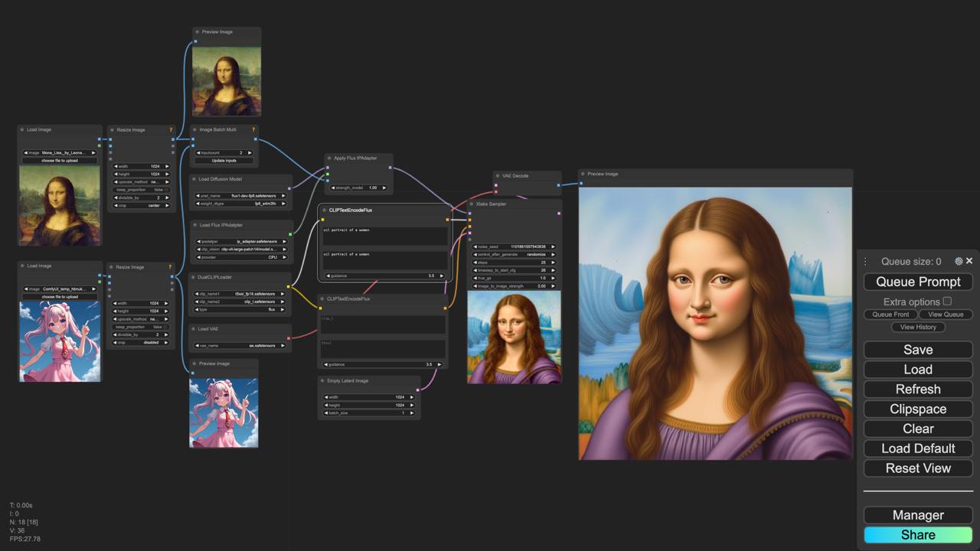
Task: Click the Mona Lisa thumbnail in Load Image
Action: (60, 205)
